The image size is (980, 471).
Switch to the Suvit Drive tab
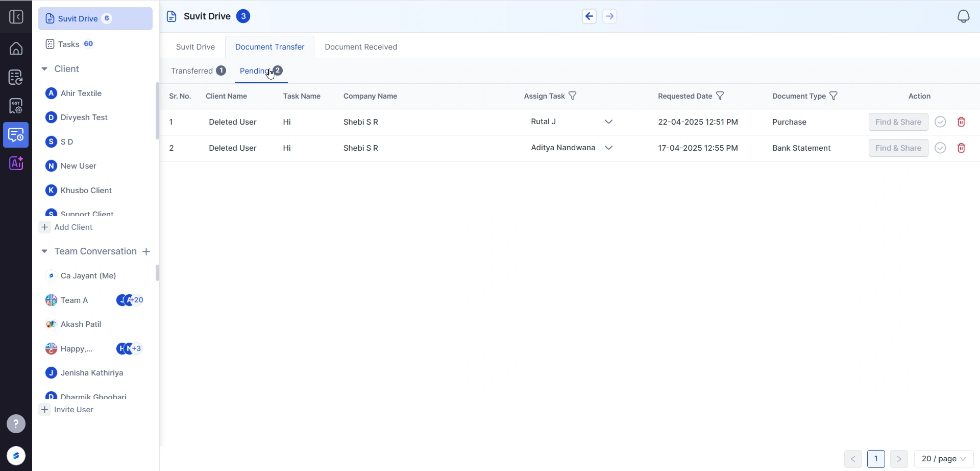click(x=195, y=47)
